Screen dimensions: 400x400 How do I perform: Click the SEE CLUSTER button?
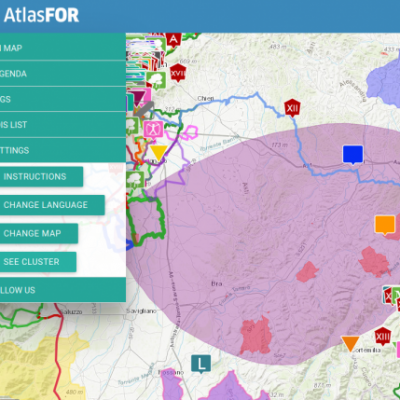(38, 262)
